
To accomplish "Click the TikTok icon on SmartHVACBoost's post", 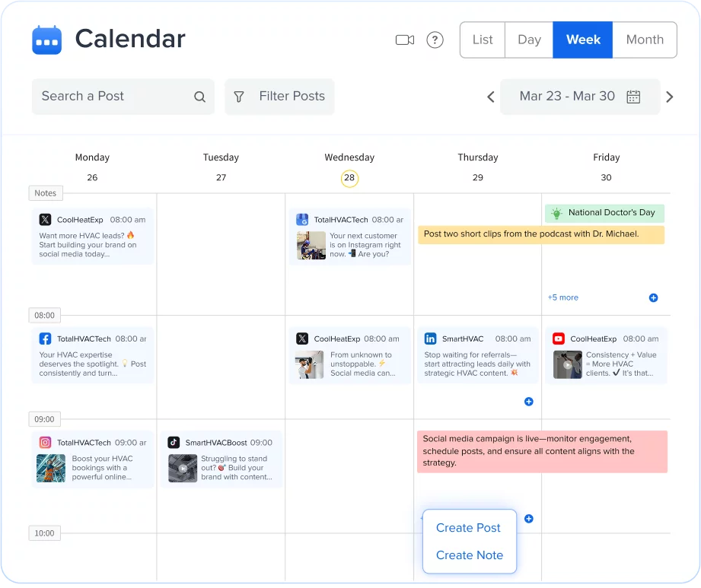I will point(174,442).
